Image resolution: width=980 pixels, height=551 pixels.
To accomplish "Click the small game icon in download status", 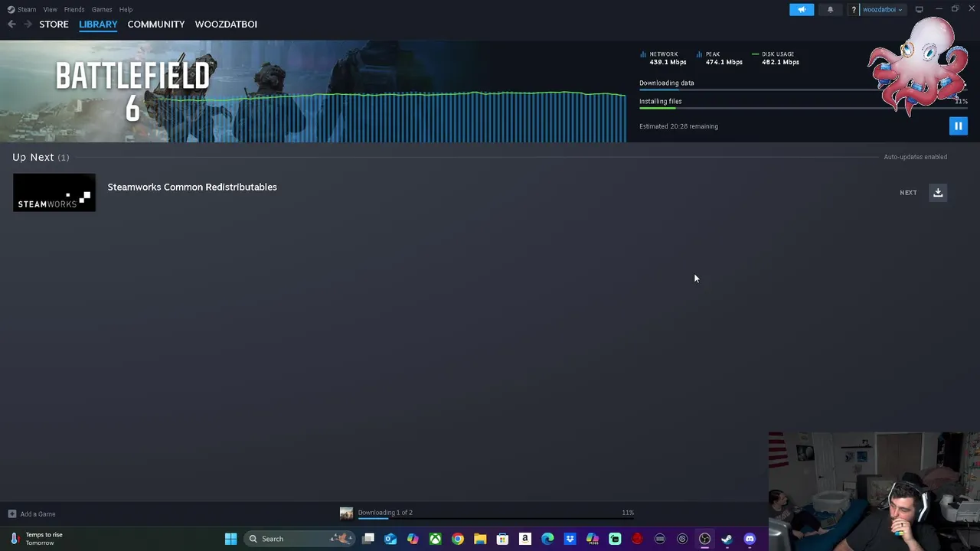I will click(346, 514).
